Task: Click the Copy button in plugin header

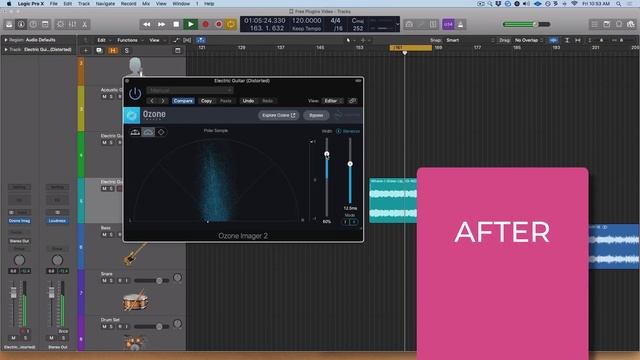Action: tap(207, 101)
